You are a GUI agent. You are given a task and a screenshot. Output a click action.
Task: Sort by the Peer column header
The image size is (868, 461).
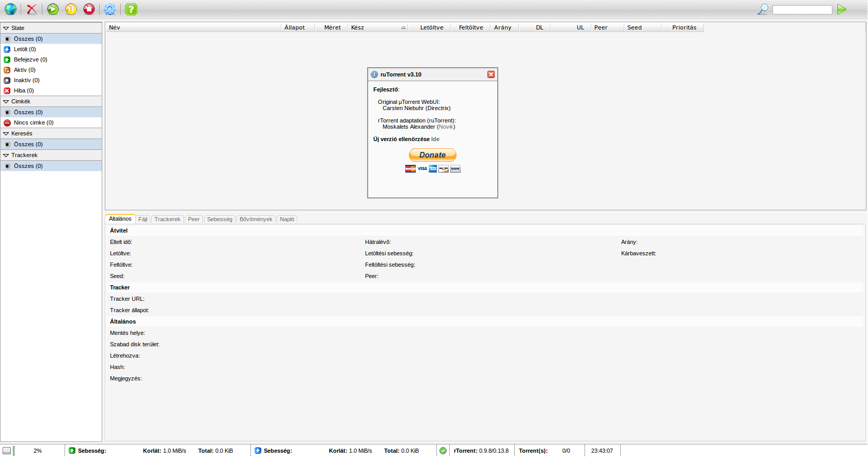tap(607, 27)
